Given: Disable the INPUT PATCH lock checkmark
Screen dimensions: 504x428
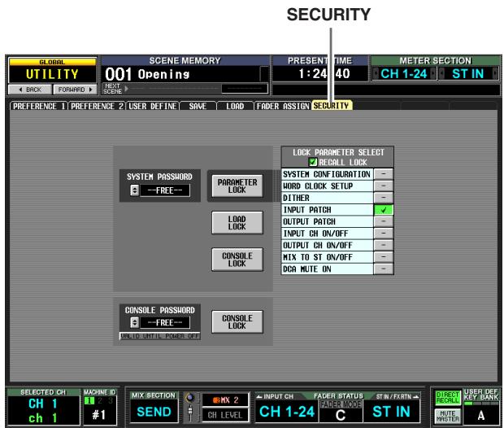Looking at the screenshot, I should pos(383,210).
